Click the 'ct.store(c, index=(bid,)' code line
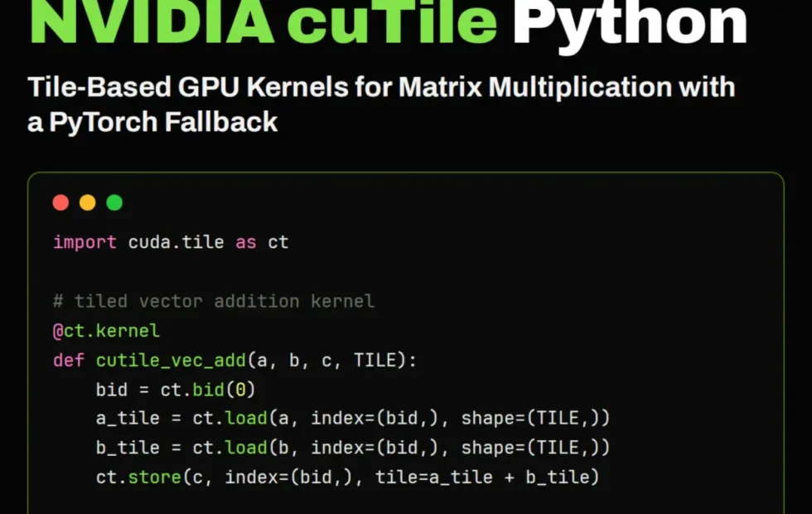This screenshot has width=812, height=514. pyautogui.click(x=347, y=478)
